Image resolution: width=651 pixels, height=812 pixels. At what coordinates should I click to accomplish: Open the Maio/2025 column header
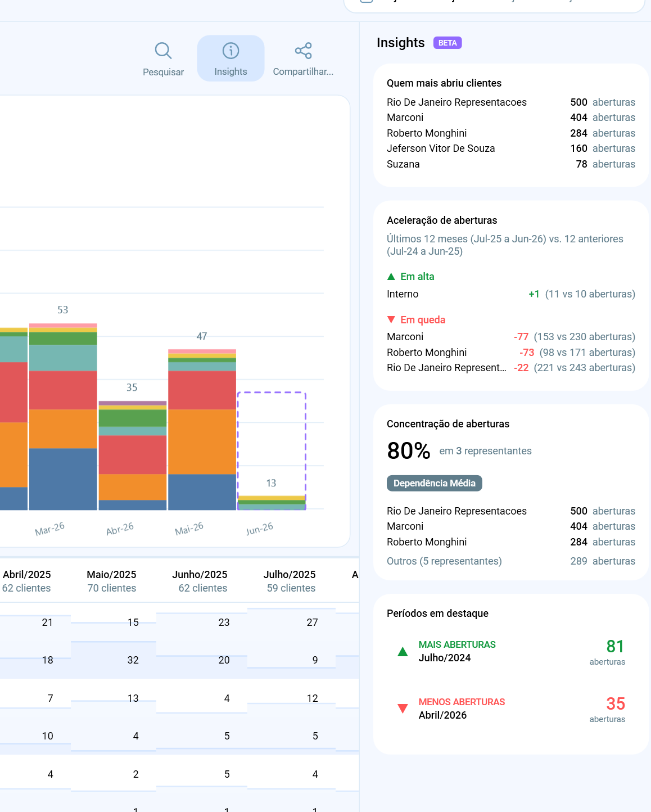coord(111,581)
